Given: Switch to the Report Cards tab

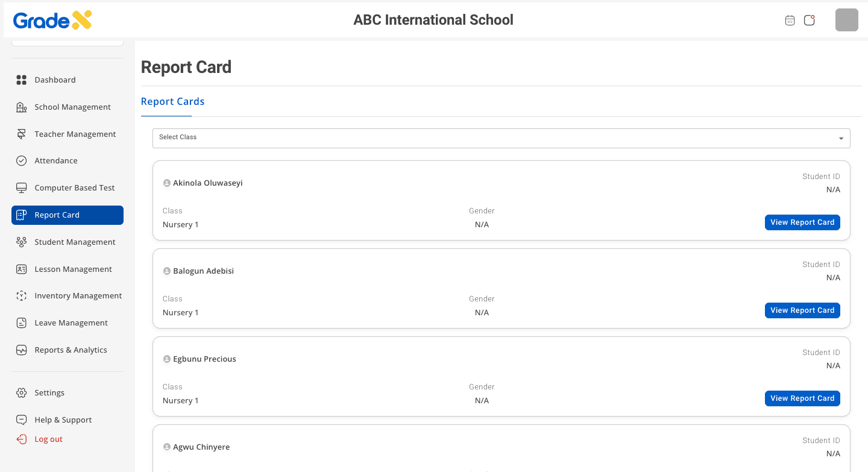Looking at the screenshot, I should point(172,102).
